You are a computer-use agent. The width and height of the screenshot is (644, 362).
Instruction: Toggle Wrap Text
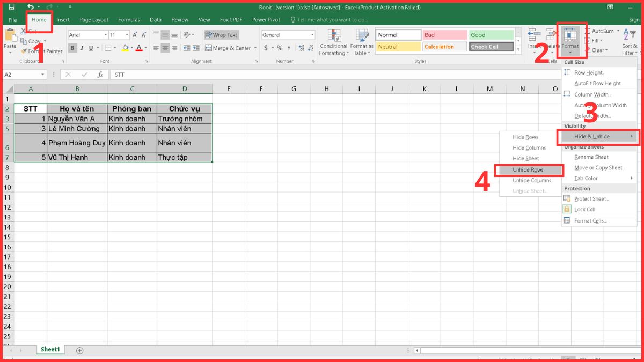(221, 35)
